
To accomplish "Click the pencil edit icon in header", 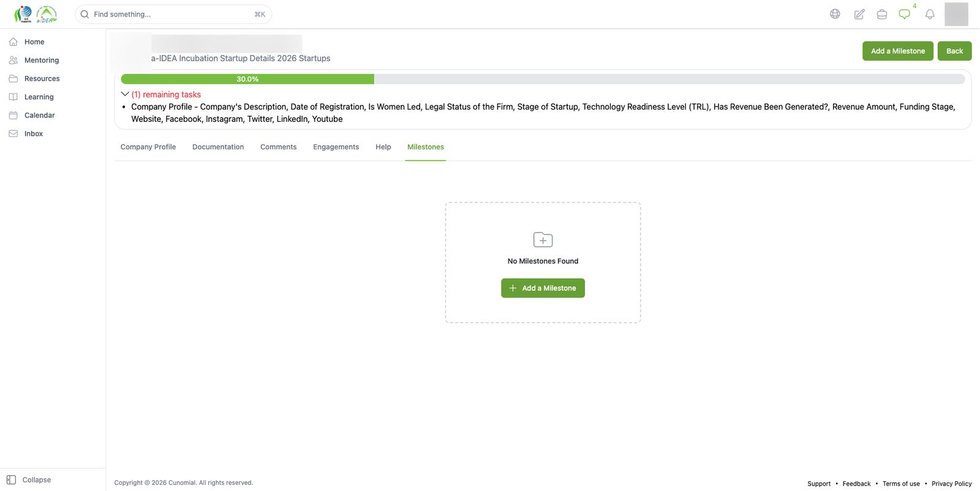I will pos(859,14).
